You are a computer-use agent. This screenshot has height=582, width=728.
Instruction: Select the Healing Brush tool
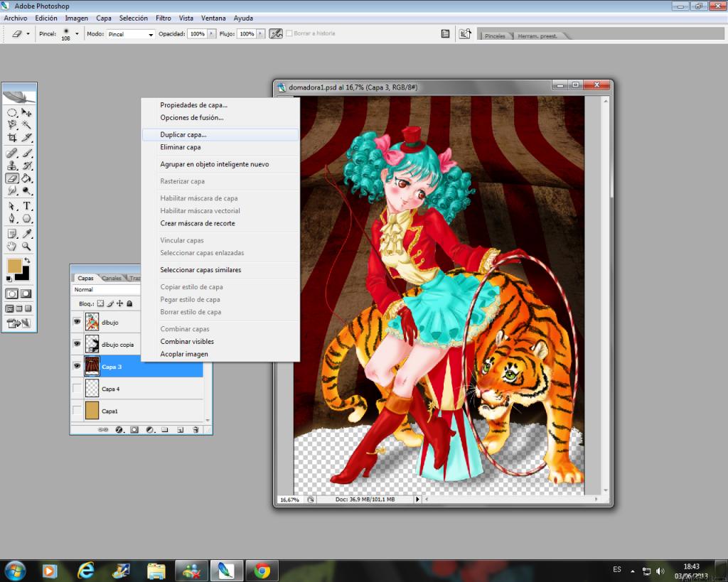coord(12,153)
